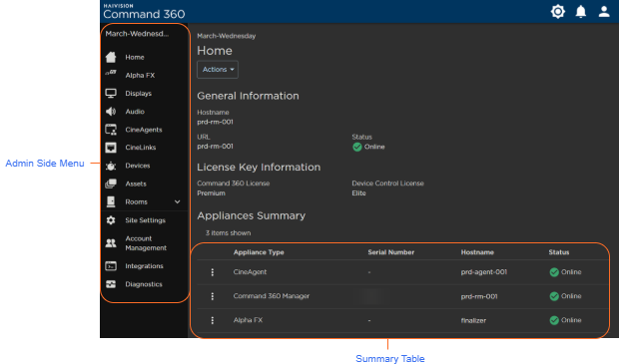Click the Account Management people icon

(x=111, y=243)
